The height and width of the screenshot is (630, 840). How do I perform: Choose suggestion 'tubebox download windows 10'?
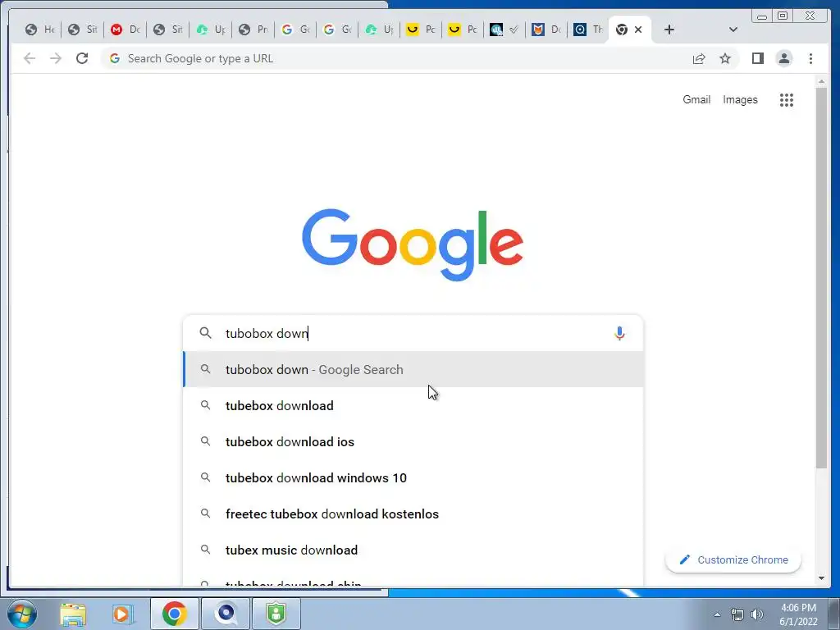(413, 478)
